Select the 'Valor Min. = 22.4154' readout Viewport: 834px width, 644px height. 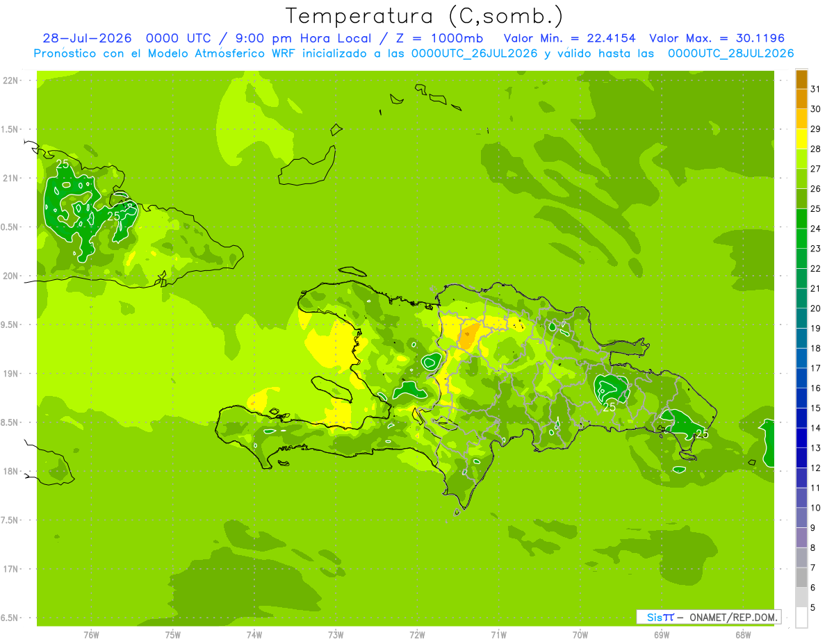569,38
